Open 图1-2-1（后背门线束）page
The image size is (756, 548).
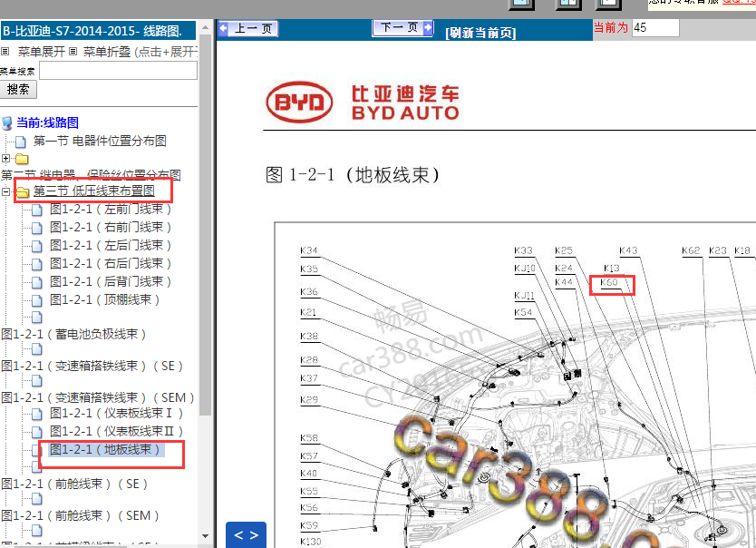[111, 281]
